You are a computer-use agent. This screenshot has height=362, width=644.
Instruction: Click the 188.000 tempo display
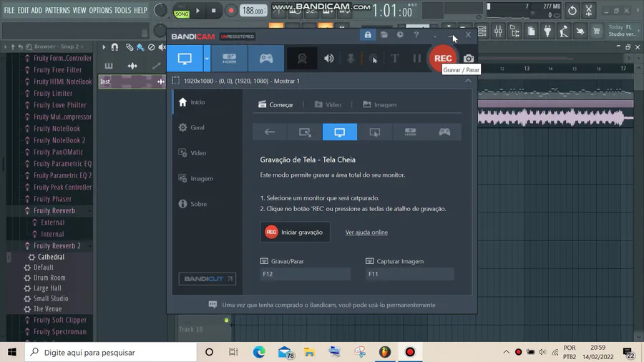pyautogui.click(x=253, y=11)
